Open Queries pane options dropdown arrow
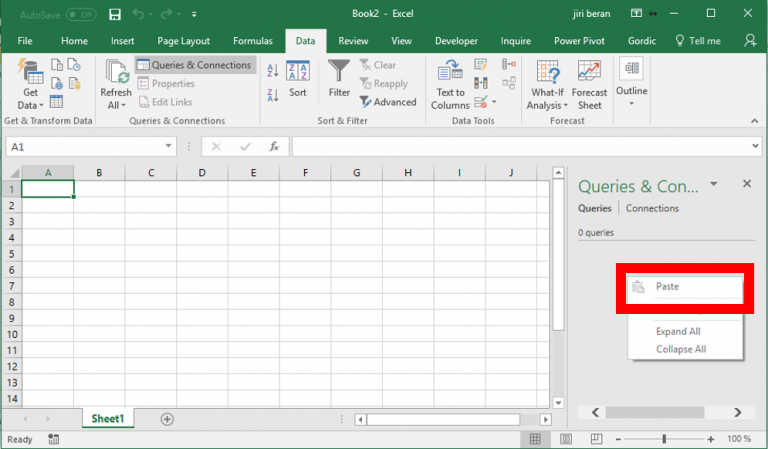 coord(714,184)
